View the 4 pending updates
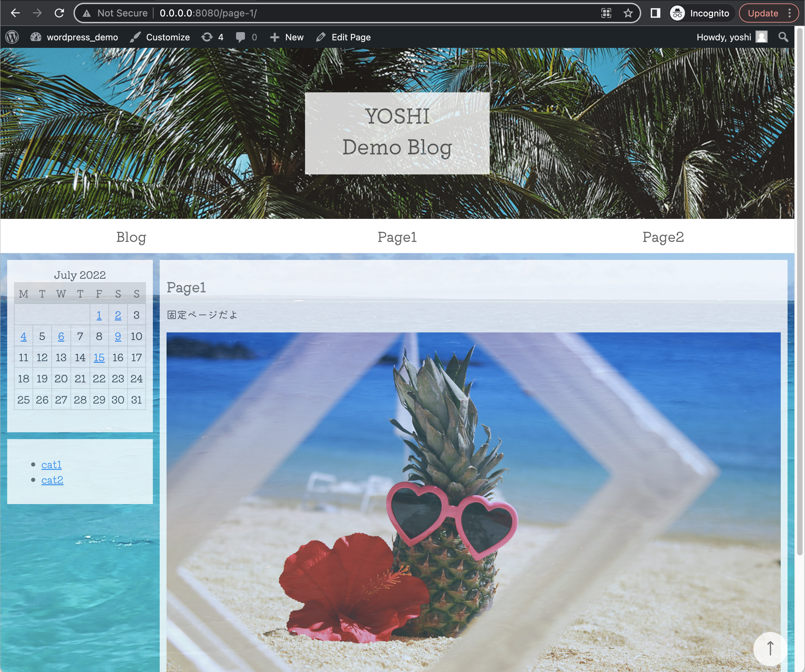The width and height of the screenshot is (805, 672). pos(212,37)
